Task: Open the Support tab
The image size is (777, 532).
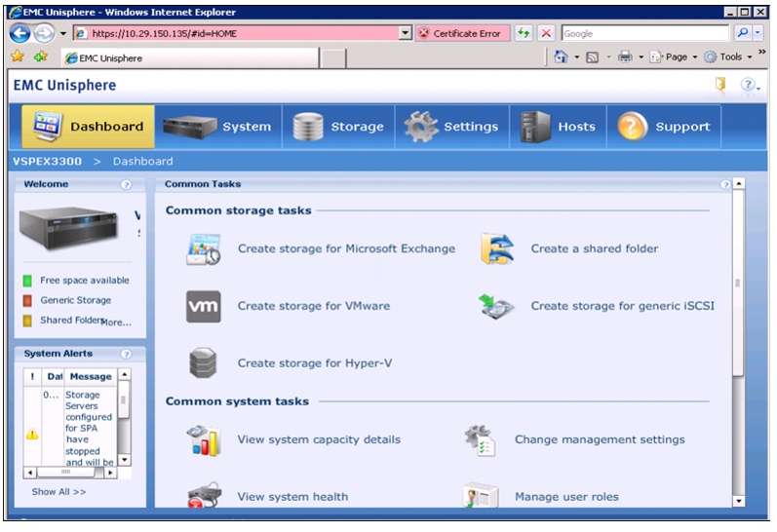Action: coord(664,127)
